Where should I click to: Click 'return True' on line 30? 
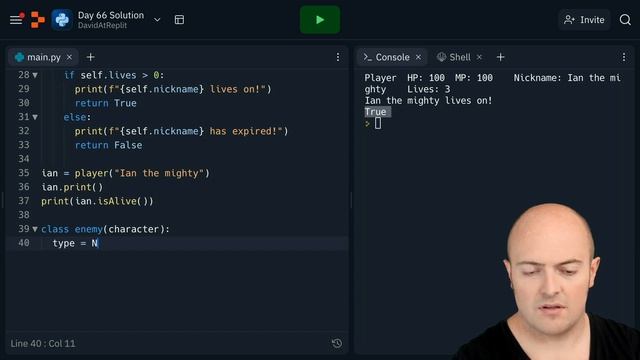(x=105, y=103)
